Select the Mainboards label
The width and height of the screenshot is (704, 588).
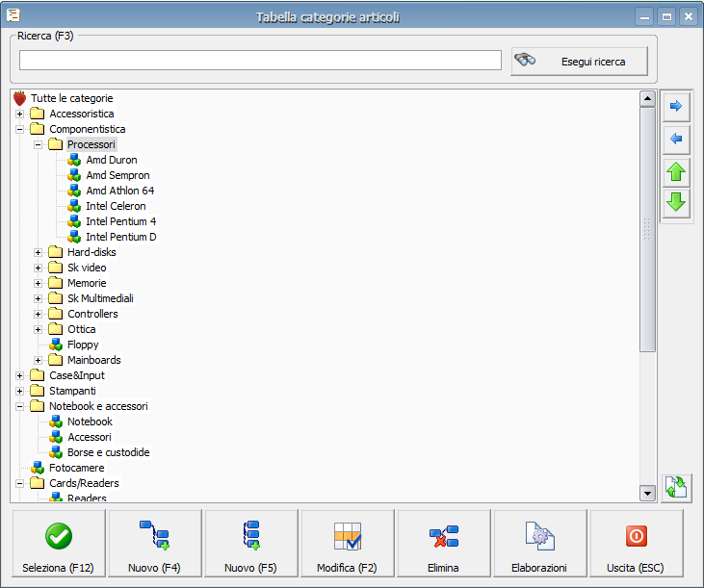94,360
